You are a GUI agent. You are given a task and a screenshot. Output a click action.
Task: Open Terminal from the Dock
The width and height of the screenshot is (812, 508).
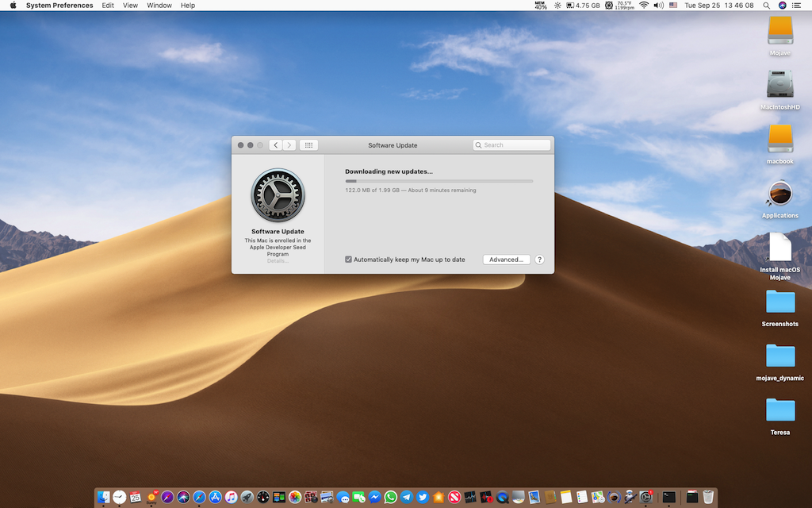point(669,497)
